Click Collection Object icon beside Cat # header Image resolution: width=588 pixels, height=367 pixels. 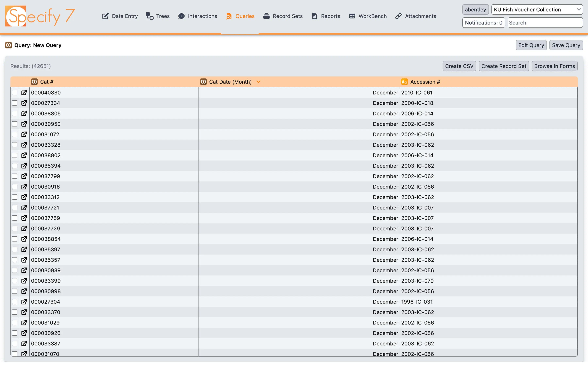(34, 82)
